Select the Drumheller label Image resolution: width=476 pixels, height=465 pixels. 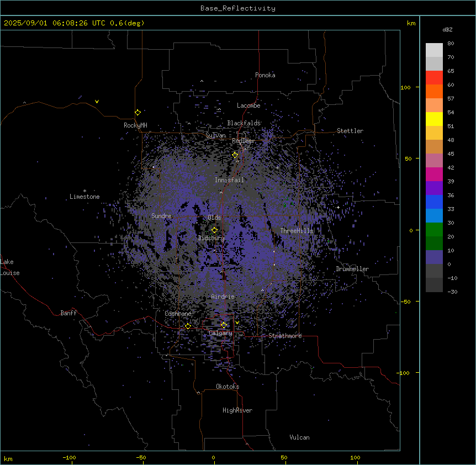352,269
